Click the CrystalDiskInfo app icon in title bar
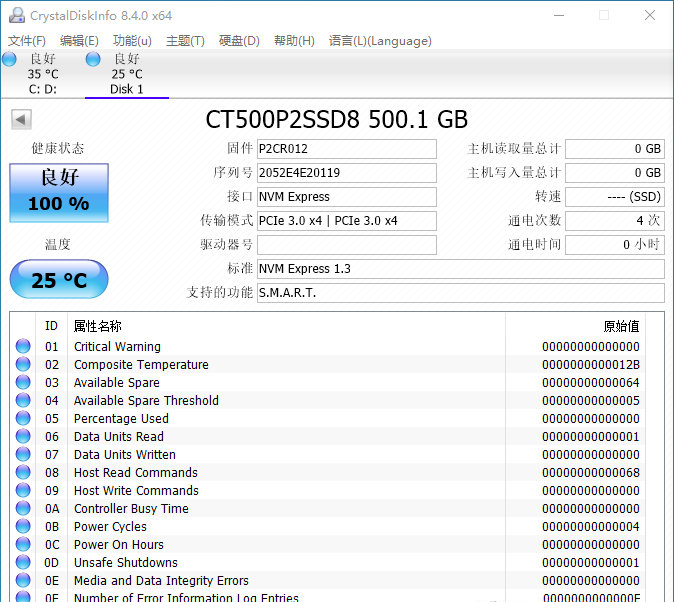 coord(15,15)
